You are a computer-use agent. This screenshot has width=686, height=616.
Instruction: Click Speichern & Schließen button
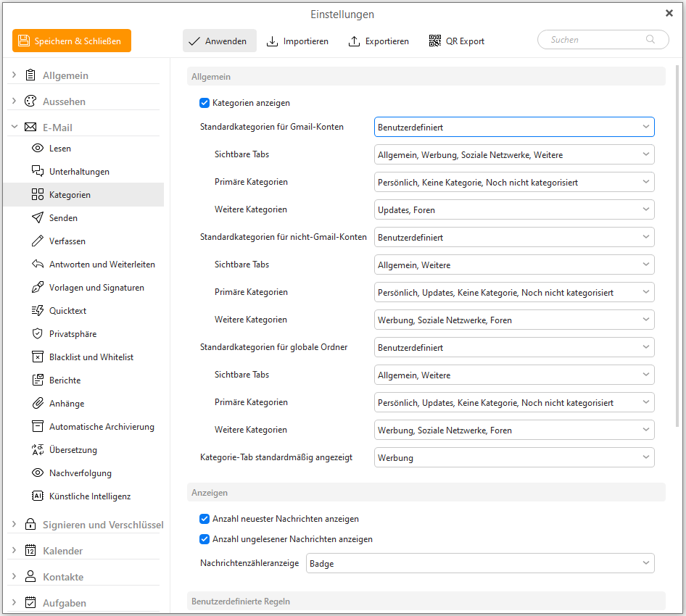click(x=72, y=41)
